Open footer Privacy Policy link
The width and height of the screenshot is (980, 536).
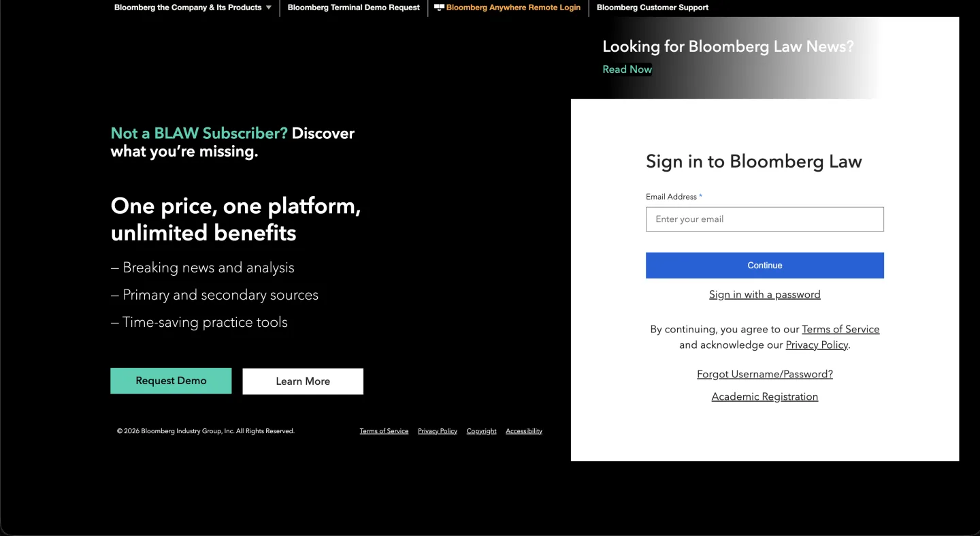point(438,431)
